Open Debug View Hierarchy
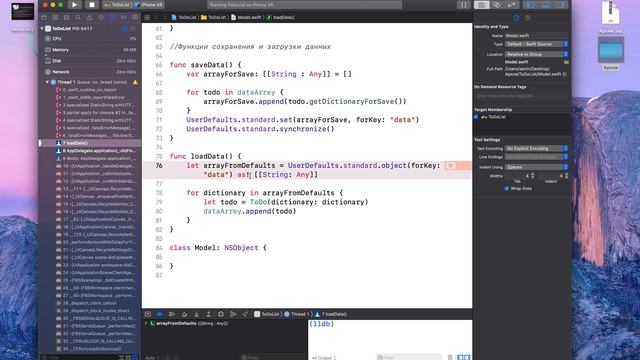 coord(221,314)
